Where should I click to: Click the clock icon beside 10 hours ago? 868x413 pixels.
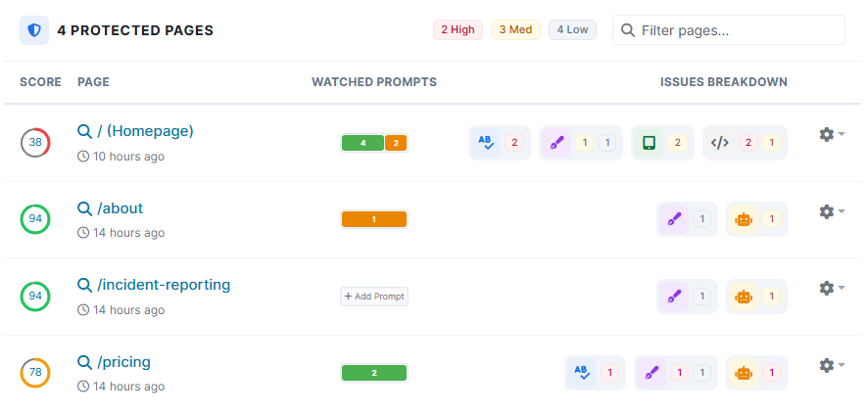point(83,157)
